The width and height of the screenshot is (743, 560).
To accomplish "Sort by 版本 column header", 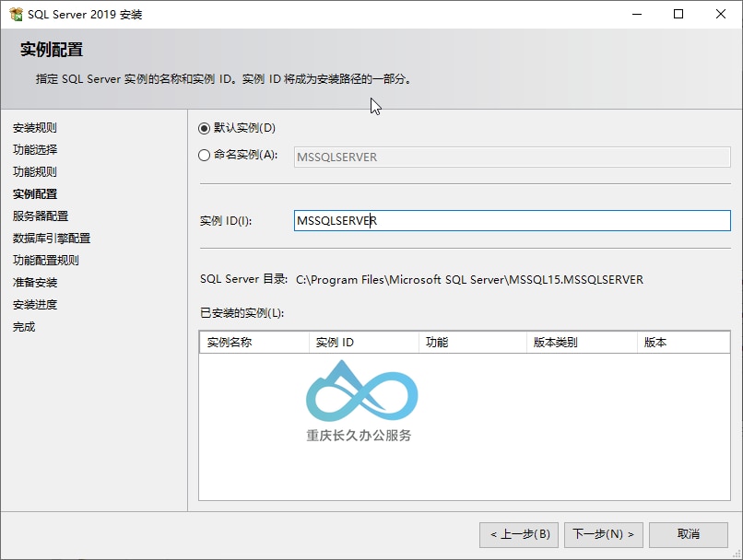I will coord(683,343).
